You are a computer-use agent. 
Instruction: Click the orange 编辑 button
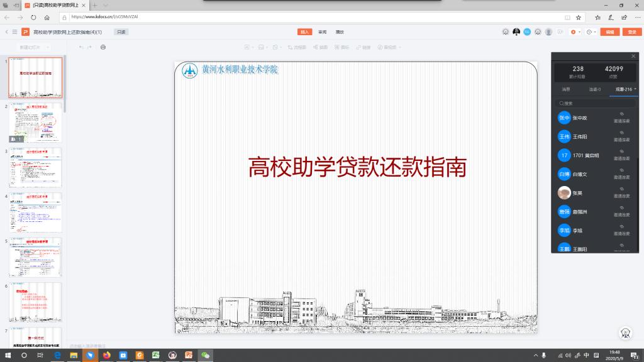pos(609,32)
